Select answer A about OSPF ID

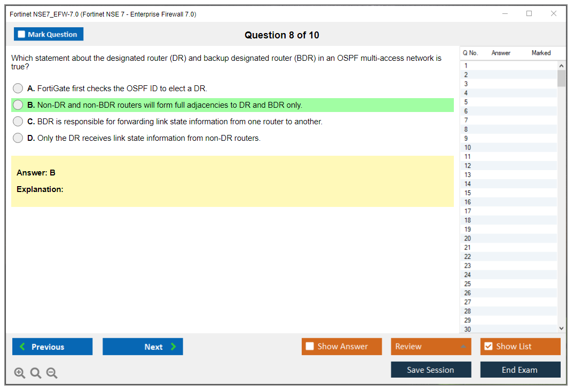coord(18,89)
